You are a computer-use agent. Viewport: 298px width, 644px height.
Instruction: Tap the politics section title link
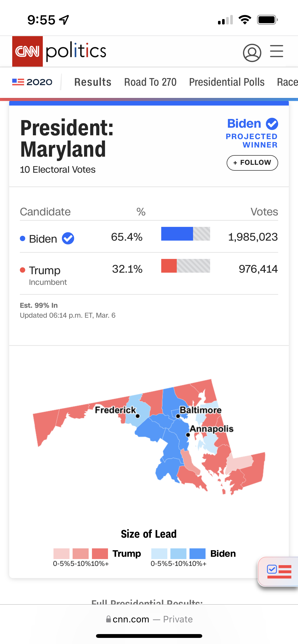point(76,51)
